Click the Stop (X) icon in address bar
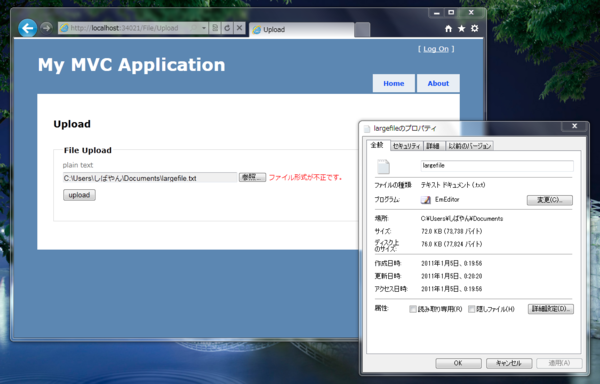The height and width of the screenshot is (384, 600). [240, 28]
